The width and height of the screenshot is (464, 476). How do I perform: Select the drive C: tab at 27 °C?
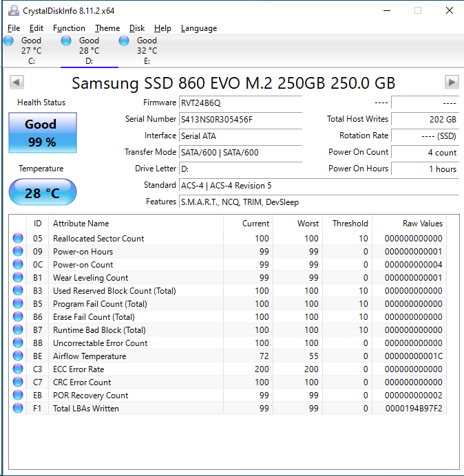pos(31,51)
